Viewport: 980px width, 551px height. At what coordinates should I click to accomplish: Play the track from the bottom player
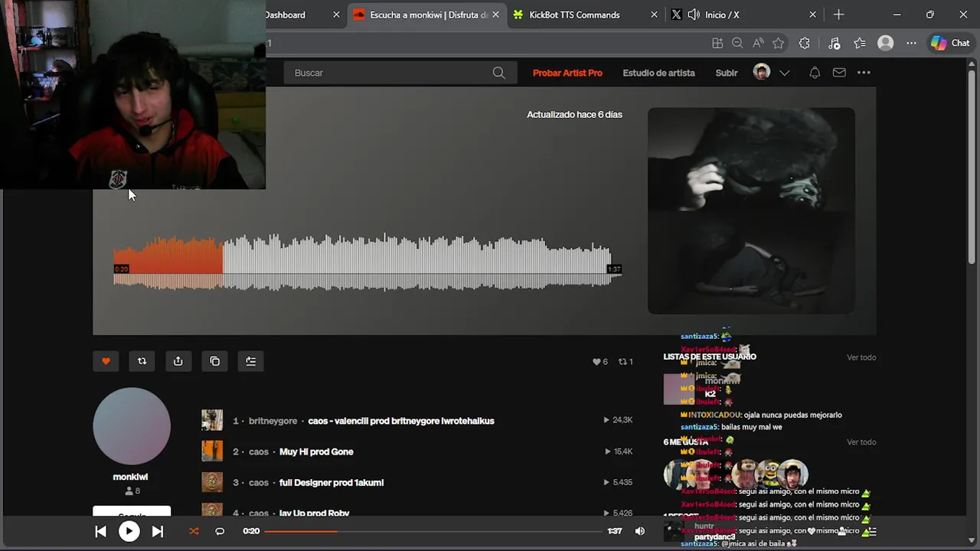point(129,531)
